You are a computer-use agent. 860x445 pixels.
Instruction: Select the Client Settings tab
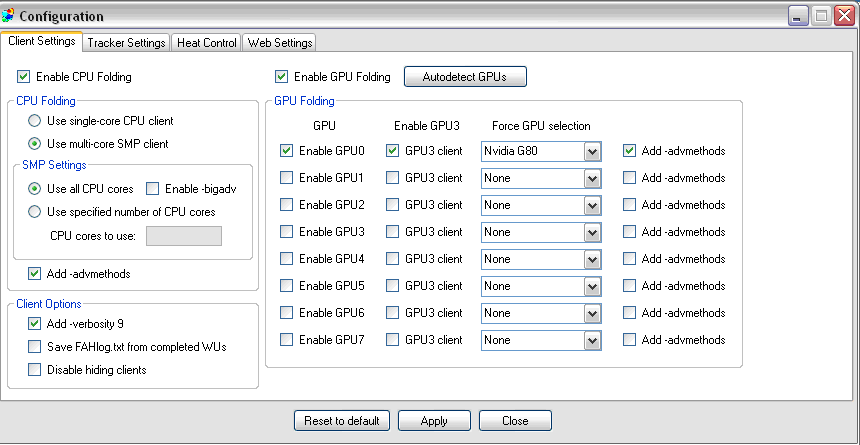tap(42, 41)
